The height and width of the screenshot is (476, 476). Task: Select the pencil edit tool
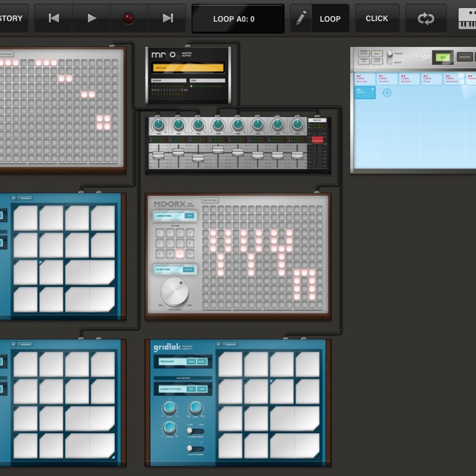pyautogui.click(x=301, y=18)
